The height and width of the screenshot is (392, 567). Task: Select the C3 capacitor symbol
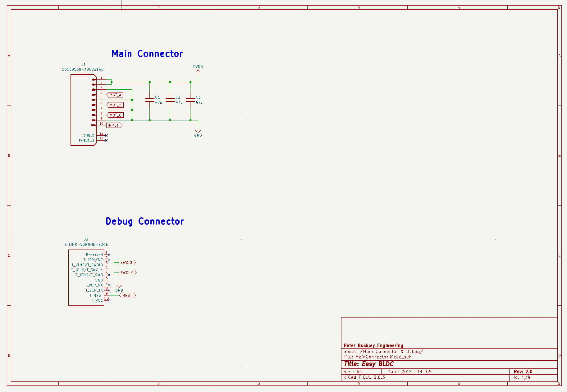[190, 100]
